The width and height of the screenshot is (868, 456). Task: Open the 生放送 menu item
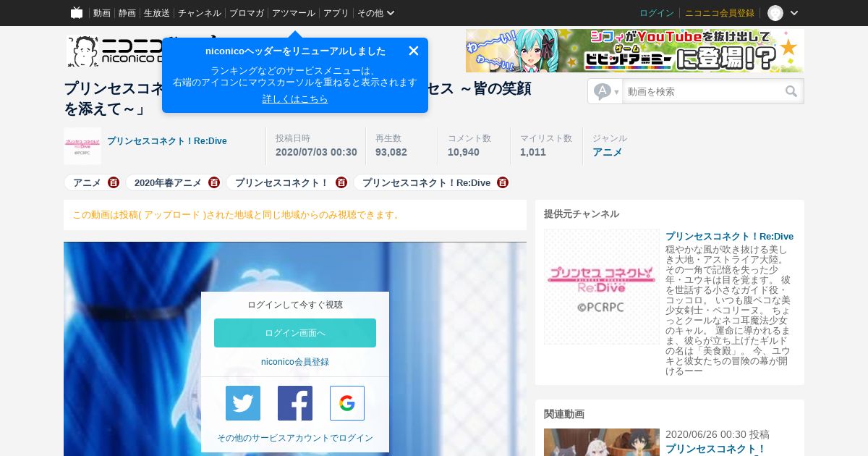tap(157, 13)
